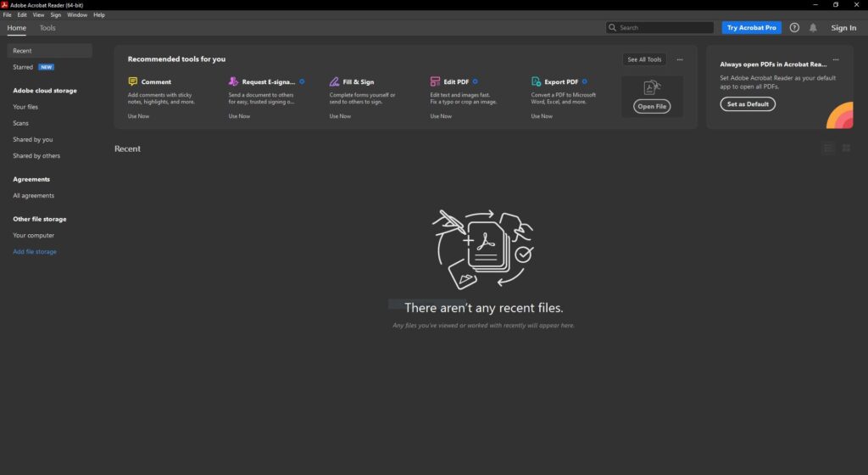Click the Add file storage link
Screen dimensions: 868x475
click(35, 251)
